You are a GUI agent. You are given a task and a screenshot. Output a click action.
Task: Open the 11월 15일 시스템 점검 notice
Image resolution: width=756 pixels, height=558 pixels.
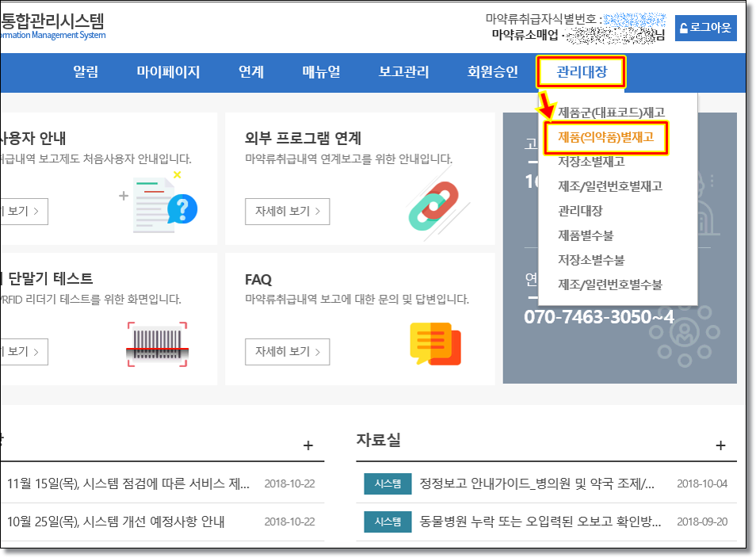click(128, 483)
